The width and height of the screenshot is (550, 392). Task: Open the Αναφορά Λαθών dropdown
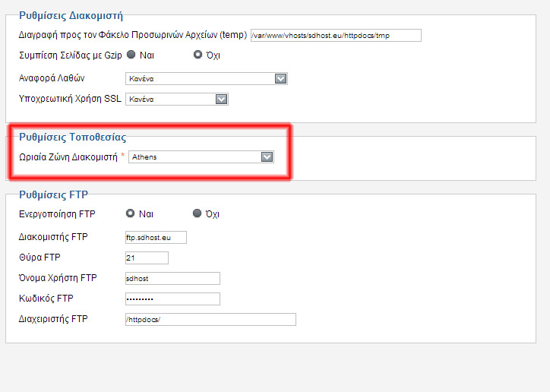[x=206, y=78]
